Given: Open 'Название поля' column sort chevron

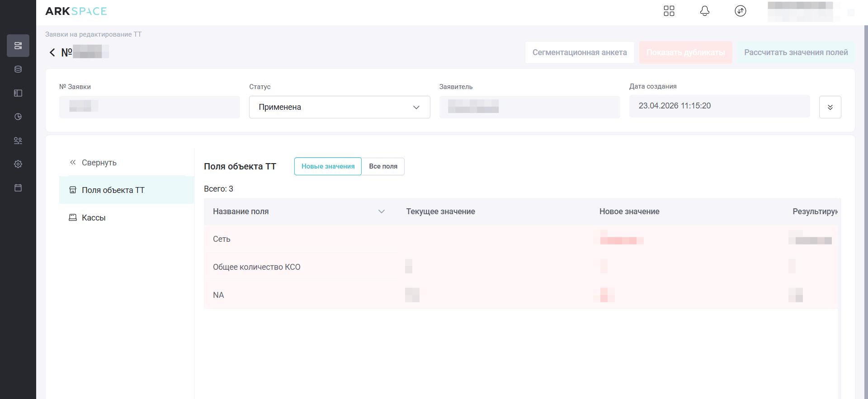Looking at the screenshot, I should tap(381, 211).
